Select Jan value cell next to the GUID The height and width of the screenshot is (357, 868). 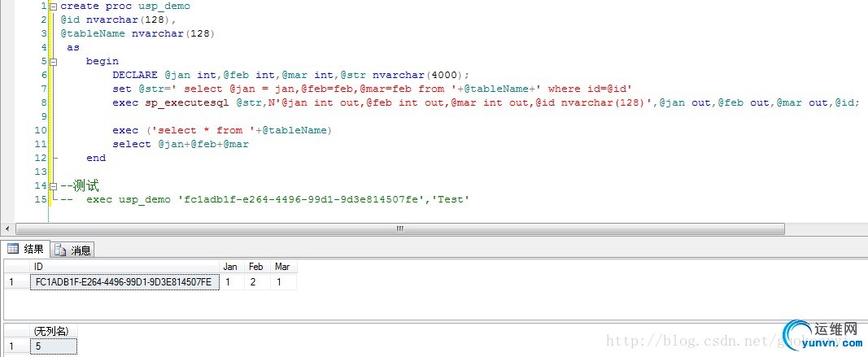[x=232, y=281]
